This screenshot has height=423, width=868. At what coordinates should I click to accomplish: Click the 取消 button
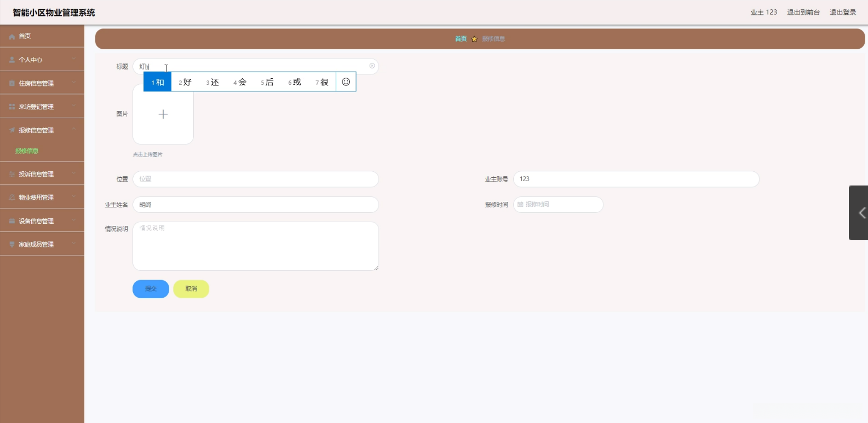click(x=191, y=289)
